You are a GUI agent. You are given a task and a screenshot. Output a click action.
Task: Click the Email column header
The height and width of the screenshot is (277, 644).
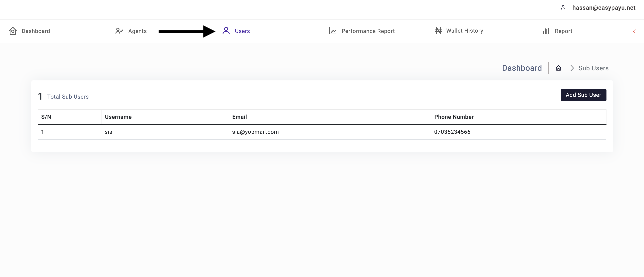[240, 117]
